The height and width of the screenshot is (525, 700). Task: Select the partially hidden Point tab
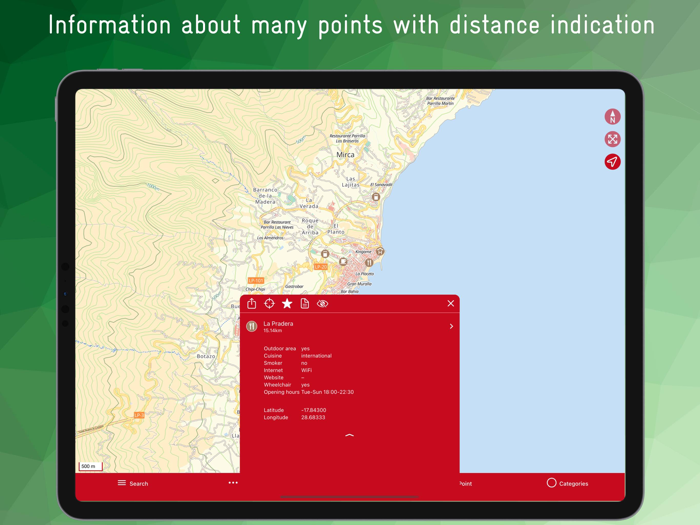(x=466, y=483)
